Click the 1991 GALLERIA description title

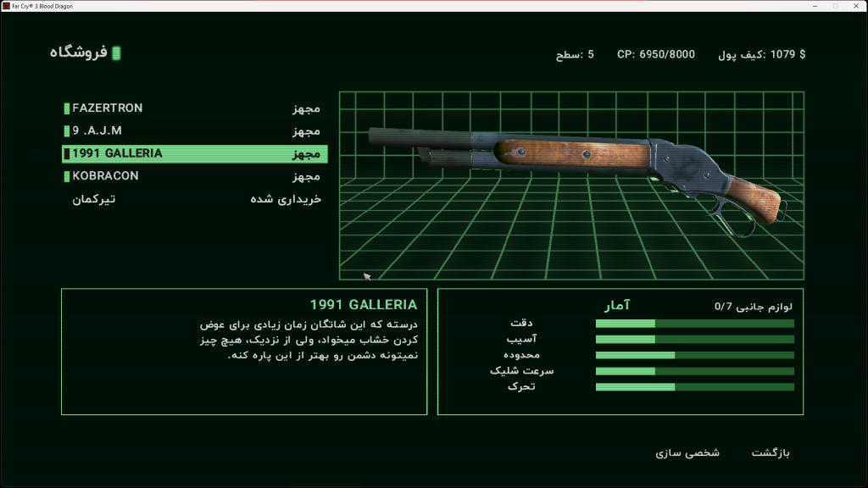click(x=363, y=305)
